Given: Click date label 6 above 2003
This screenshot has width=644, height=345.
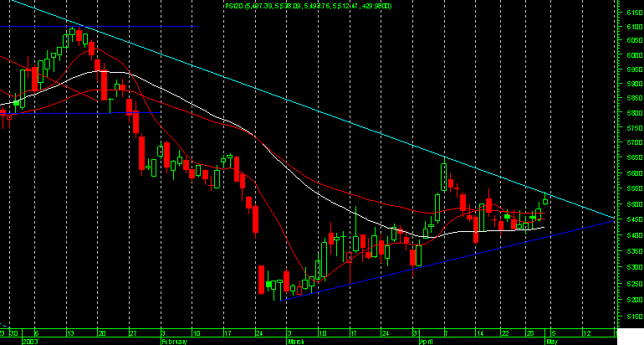Looking at the screenshot, I should (x=38, y=333).
